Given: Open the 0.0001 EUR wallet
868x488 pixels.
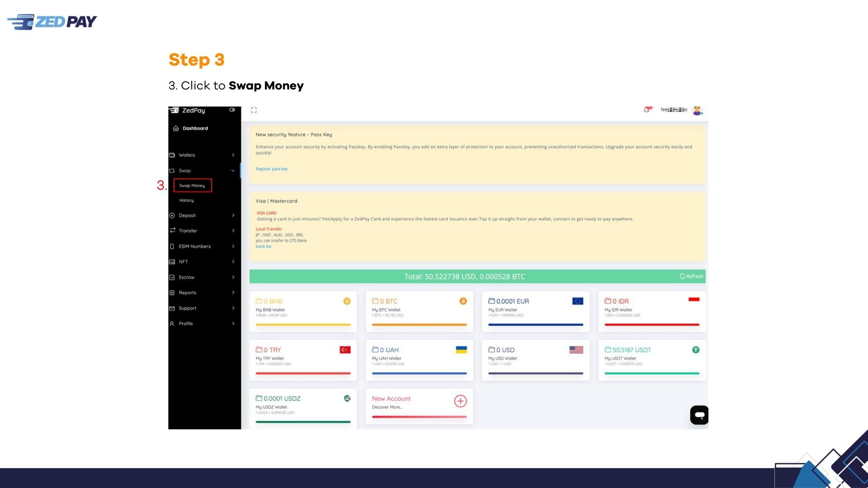Looking at the screenshot, I should [536, 312].
